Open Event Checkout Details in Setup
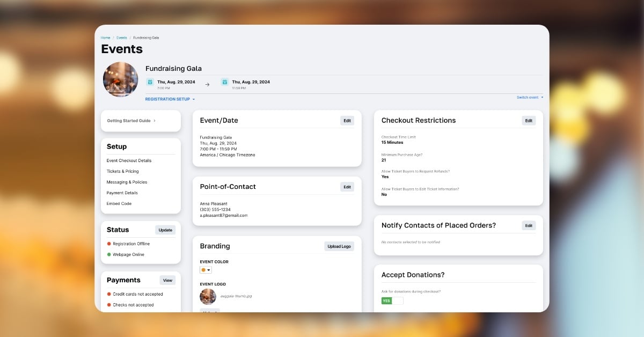Screen dimensions: 644x337 coord(129,160)
